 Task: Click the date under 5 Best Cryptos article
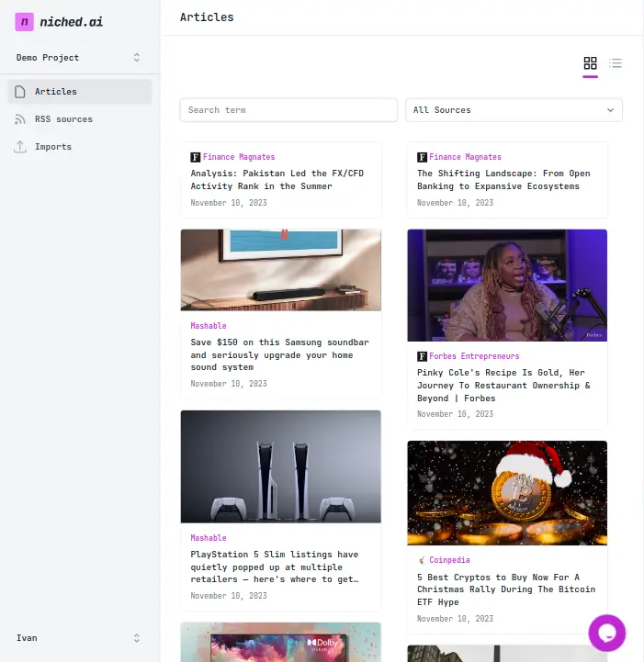click(x=456, y=619)
